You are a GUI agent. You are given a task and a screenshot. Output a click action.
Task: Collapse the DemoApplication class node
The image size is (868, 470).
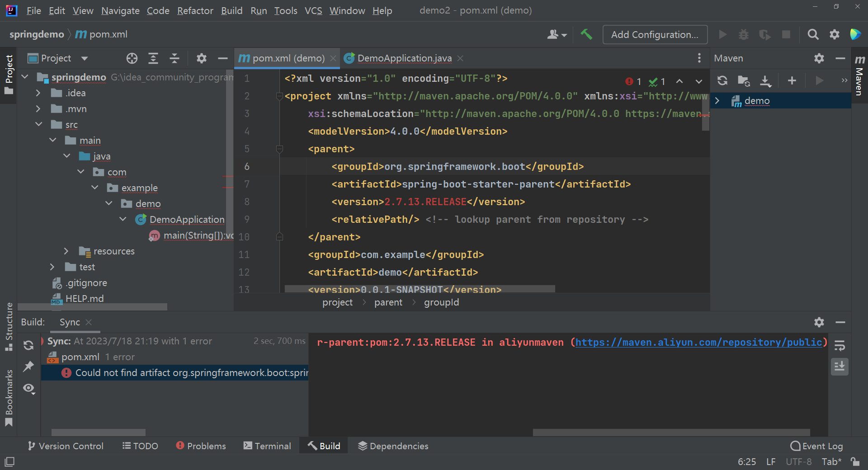coord(123,220)
